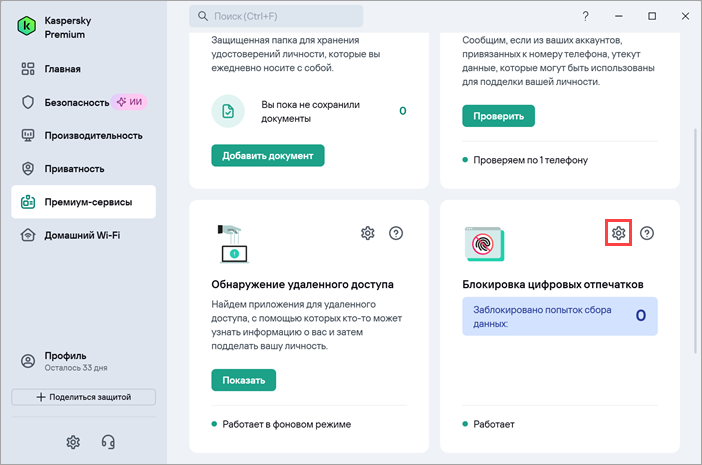702x465 pixels.
Task: Open application settings gear at sidebar bottom
Action: tap(73, 442)
